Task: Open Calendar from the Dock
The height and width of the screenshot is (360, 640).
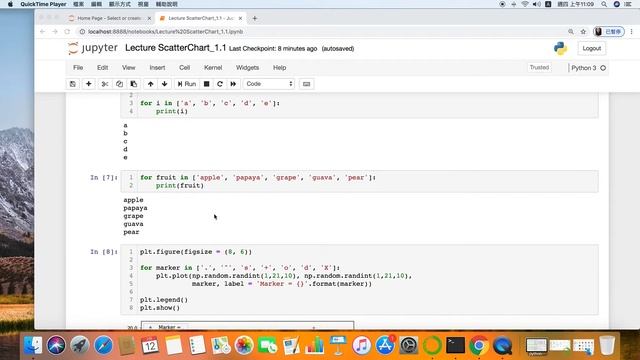Action: [x=150, y=345]
